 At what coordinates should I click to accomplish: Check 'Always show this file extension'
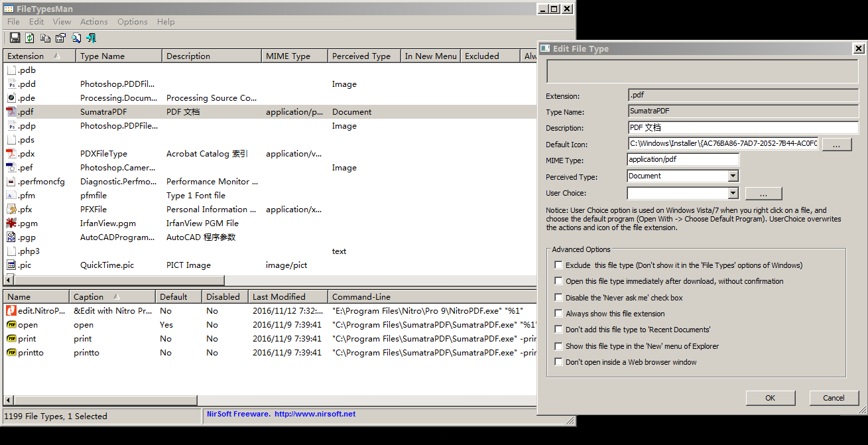(559, 314)
